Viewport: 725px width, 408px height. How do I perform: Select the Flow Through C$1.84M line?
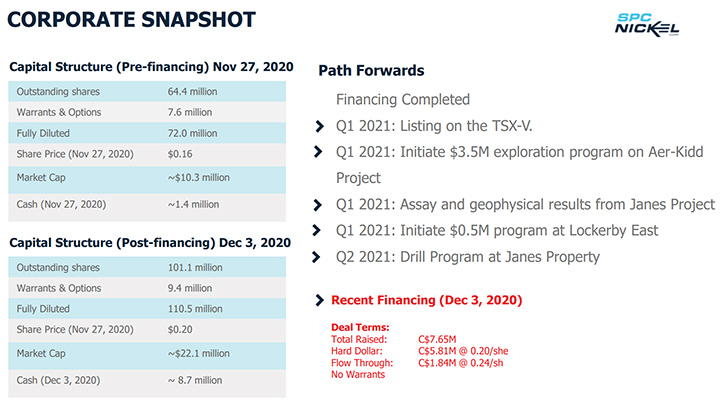(x=417, y=363)
